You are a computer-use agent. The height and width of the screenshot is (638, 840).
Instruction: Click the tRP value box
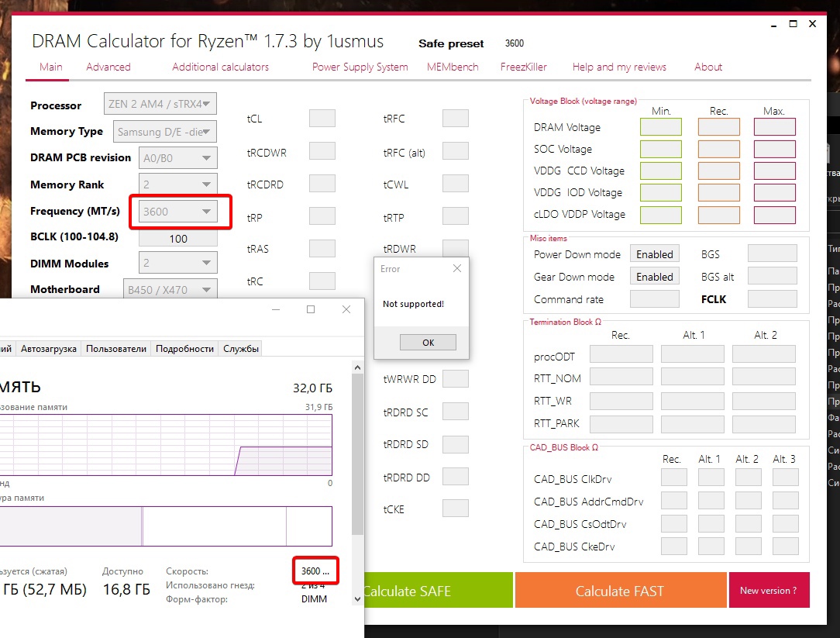pyautogui.click(x=322, y=216)
